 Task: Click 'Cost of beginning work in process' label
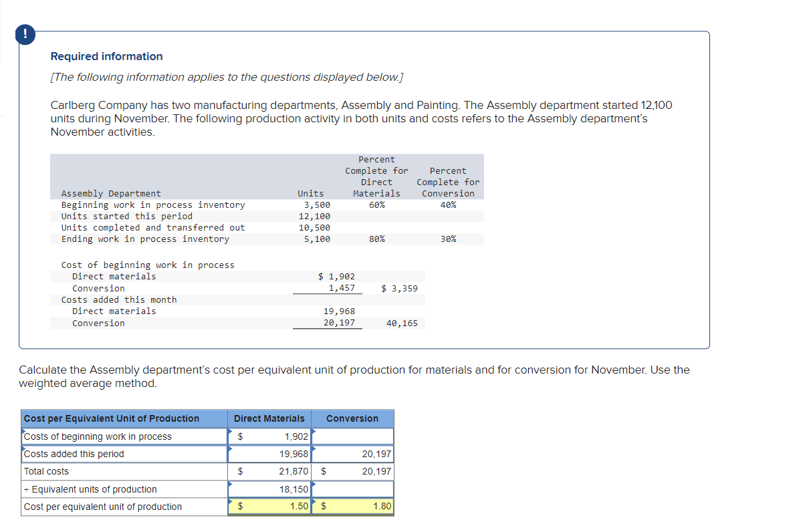point(148,265)
